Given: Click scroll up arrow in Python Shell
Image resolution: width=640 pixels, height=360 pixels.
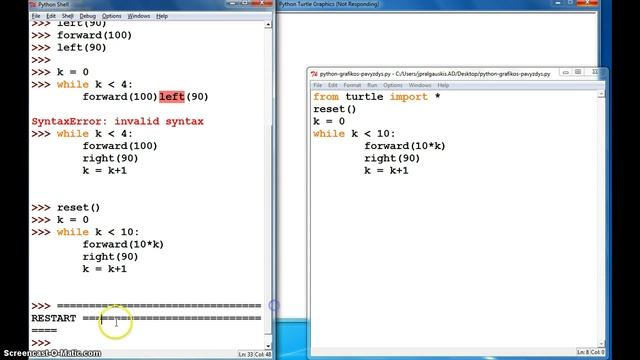Looking at the screenshot, I should (268, 24).
